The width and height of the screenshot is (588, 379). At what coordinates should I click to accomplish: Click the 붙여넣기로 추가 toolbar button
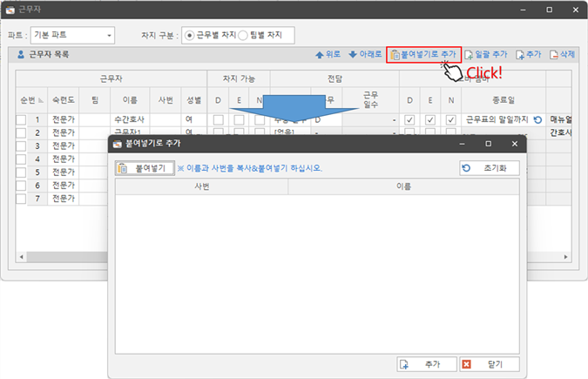(423, 54)
